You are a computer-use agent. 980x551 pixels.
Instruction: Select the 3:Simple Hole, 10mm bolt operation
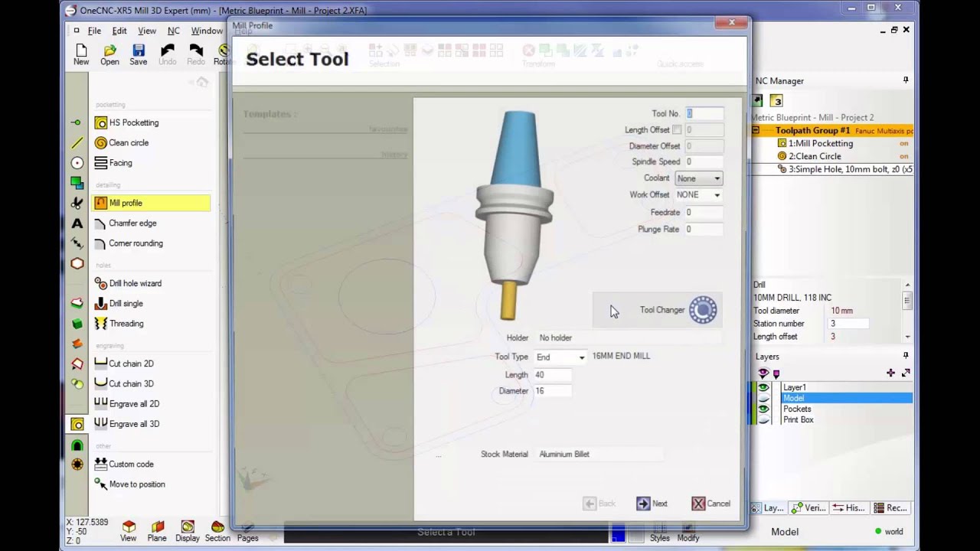pos(845,169)
